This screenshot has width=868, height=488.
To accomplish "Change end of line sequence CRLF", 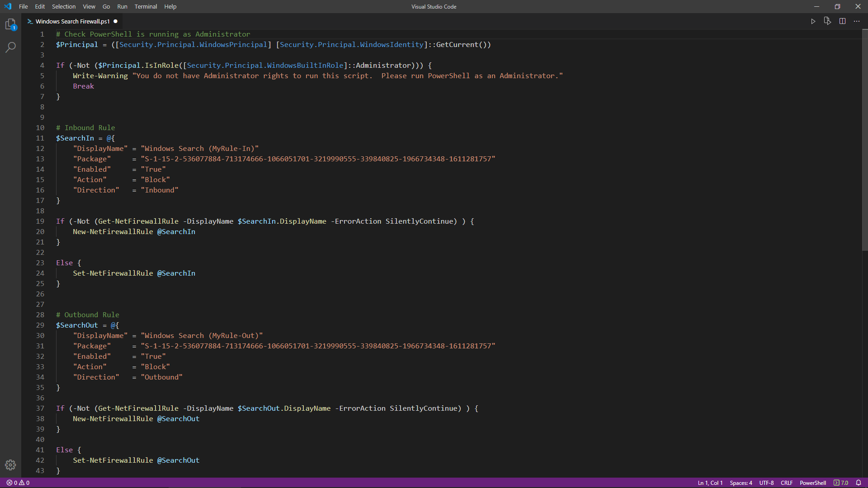I will pyautogui.click(x=787, y=483).
